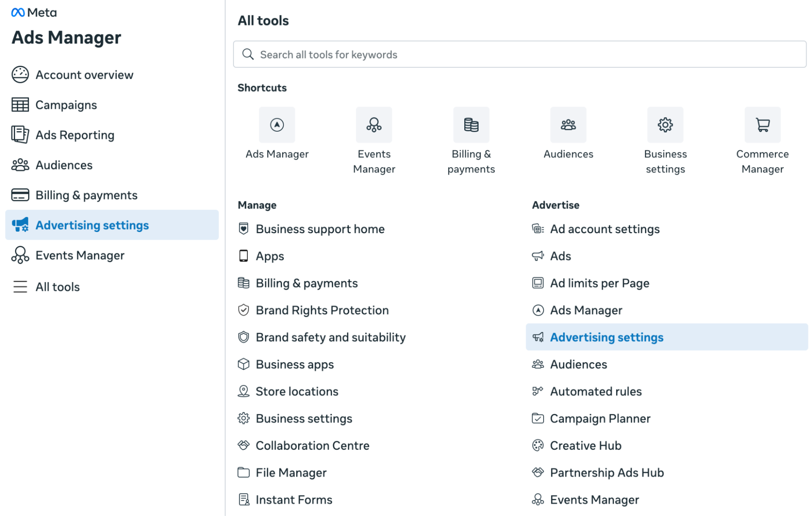The image size is (812, 516).
Task: Click the Billing & payments shortcut icon
Action: (x=471, y=125)
